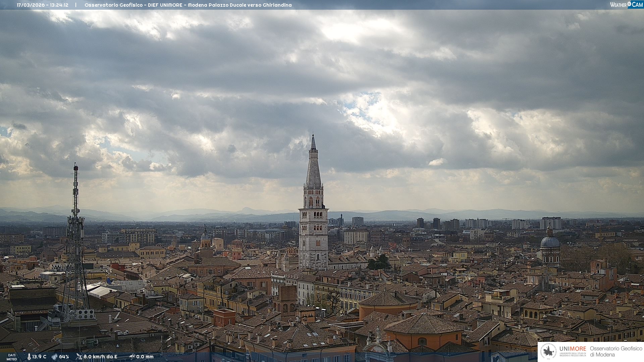Click the 0.0 mm rainfall reading
644x362 pixels.
point(145,357)
